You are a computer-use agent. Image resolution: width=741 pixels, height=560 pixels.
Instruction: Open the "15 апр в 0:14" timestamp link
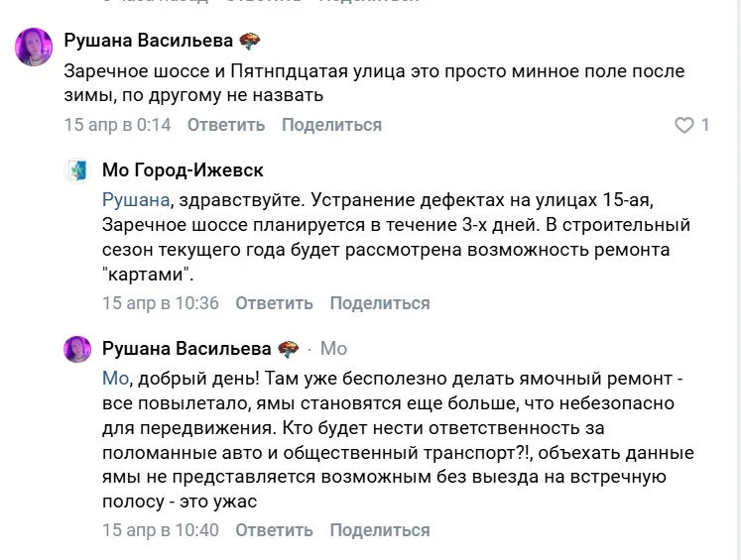click(118, 125)
